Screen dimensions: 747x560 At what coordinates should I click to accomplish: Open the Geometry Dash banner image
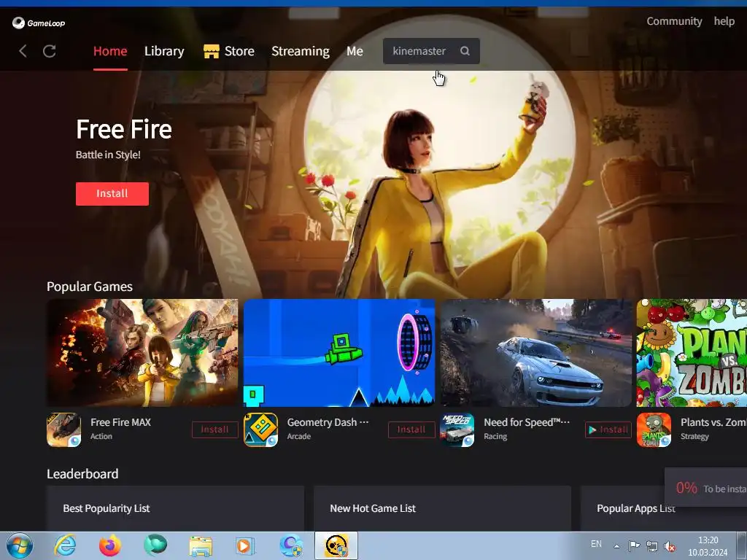click(339, 353)
